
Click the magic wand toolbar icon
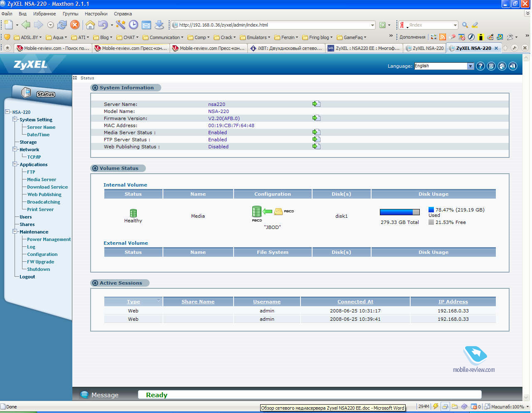click(x=121, y=25)
